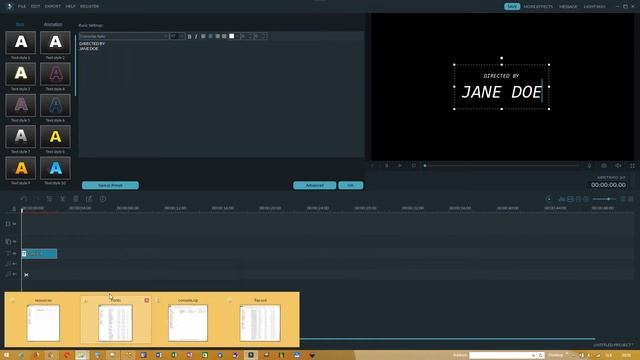This screenshot has height=360, width=640.
Task: Apply purple outline Text style 4
Action: pos(56,74)
